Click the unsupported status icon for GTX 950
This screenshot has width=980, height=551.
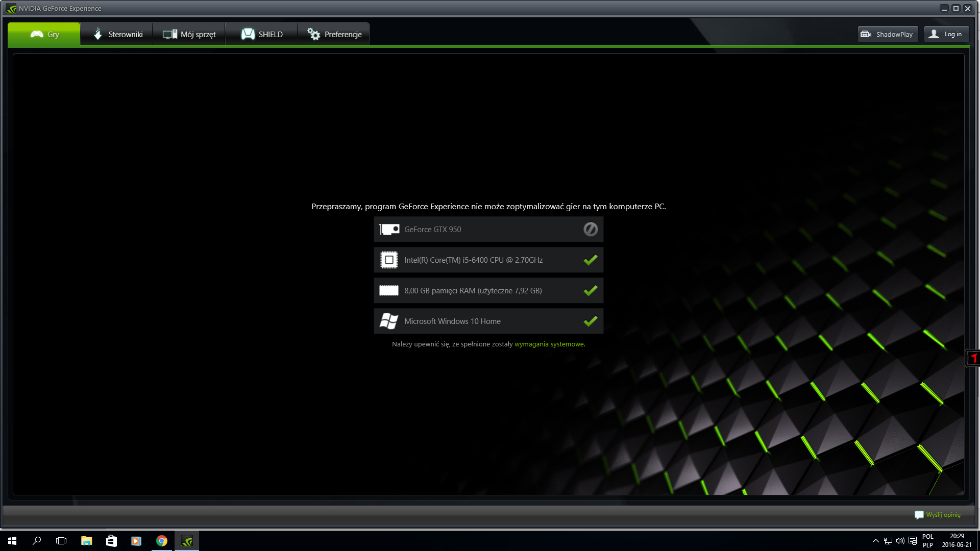(591, 230)
